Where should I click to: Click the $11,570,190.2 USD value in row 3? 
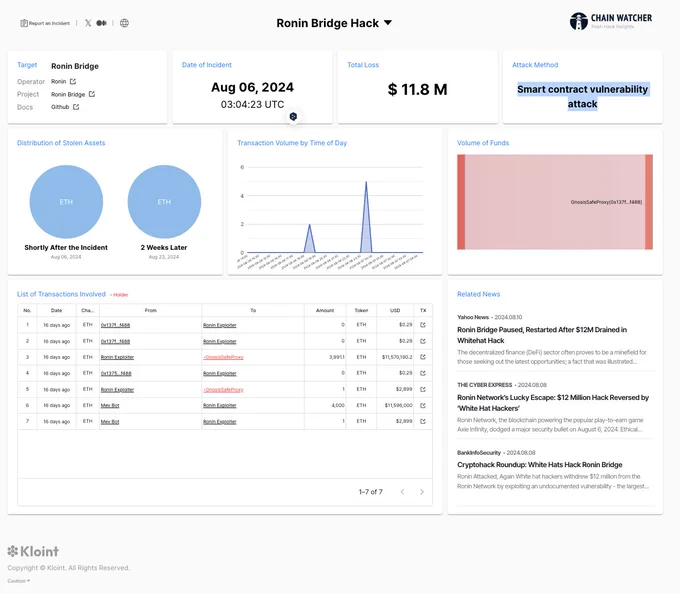pyautogui.click(x=397, y=357)
